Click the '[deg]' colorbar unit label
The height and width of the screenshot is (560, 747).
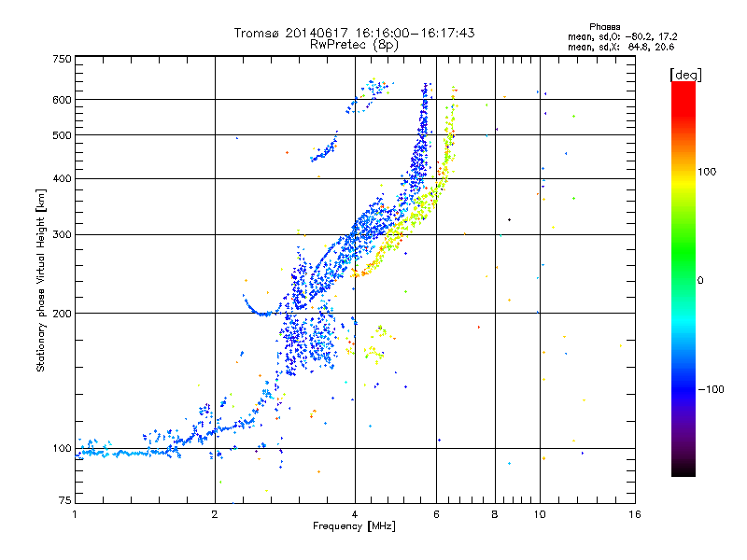[685, 75]
